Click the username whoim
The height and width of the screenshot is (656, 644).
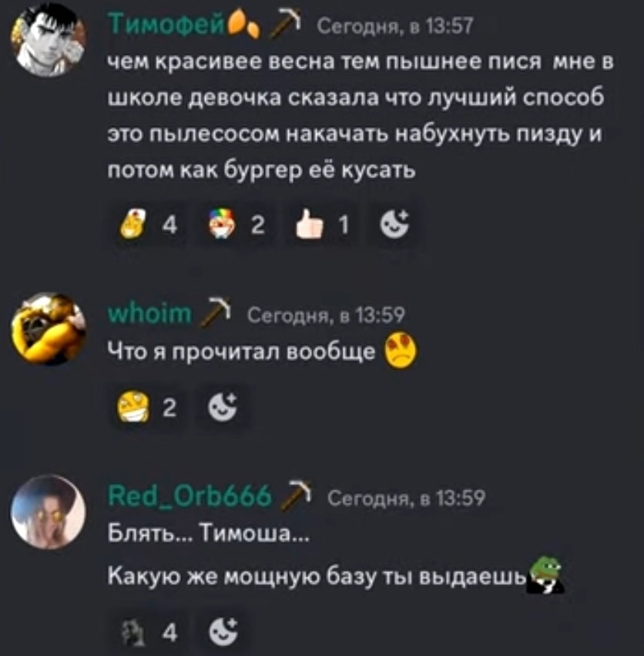click(149, 313)
